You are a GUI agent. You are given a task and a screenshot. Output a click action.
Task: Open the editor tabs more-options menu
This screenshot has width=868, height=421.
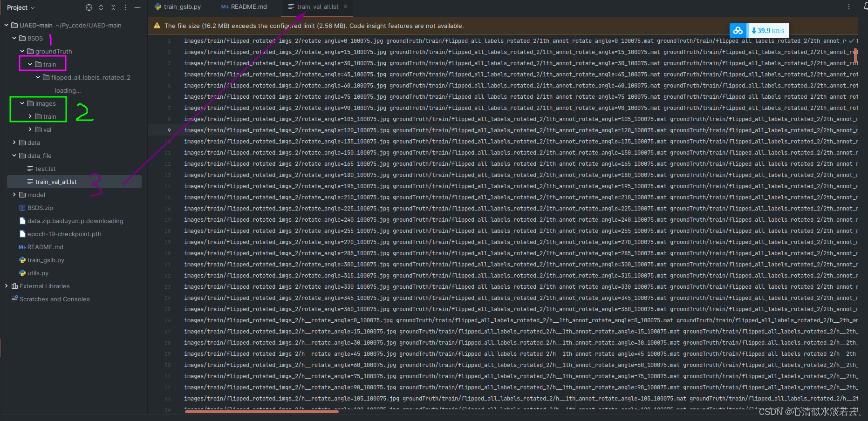(849, 7)
